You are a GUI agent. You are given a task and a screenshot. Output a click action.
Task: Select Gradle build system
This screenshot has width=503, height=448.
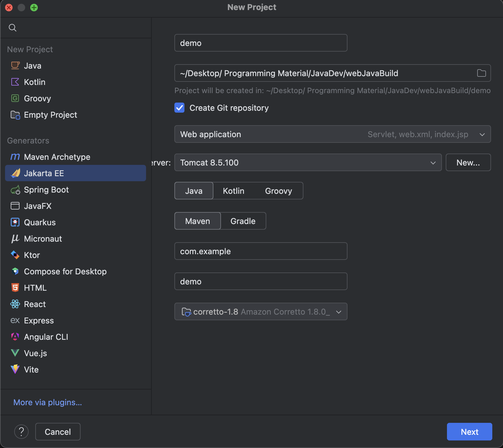click(x=243, y=221)
